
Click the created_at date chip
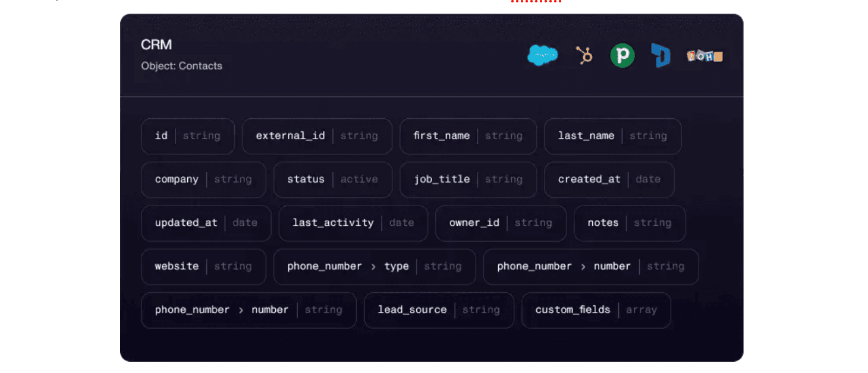(609, 179)
